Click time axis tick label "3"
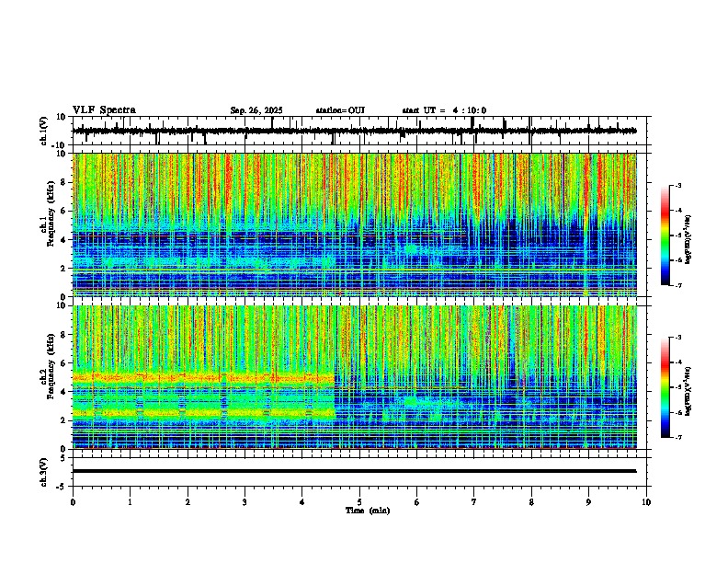 pyautogui.click(x=245, y=502)
